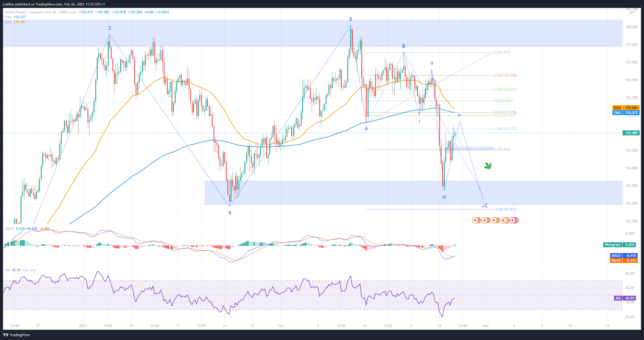The width and height of the screenshot is (644, 340).
Task: Click the green down arrow marker
Action: tap(488, 166)
